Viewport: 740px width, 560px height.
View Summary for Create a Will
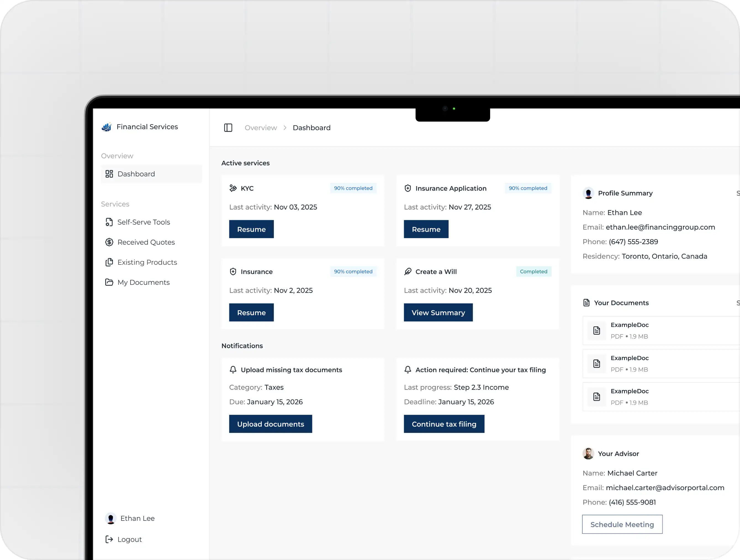pyautogui.click(x=438, y=313)
